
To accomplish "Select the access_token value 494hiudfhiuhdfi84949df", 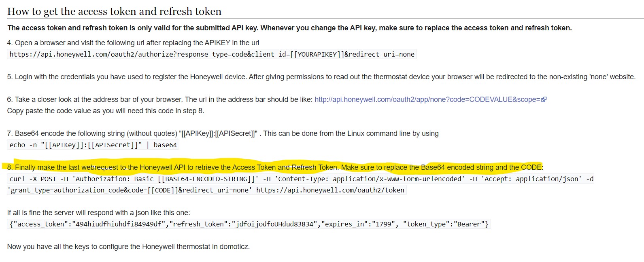I will click(x=119, y=224).
